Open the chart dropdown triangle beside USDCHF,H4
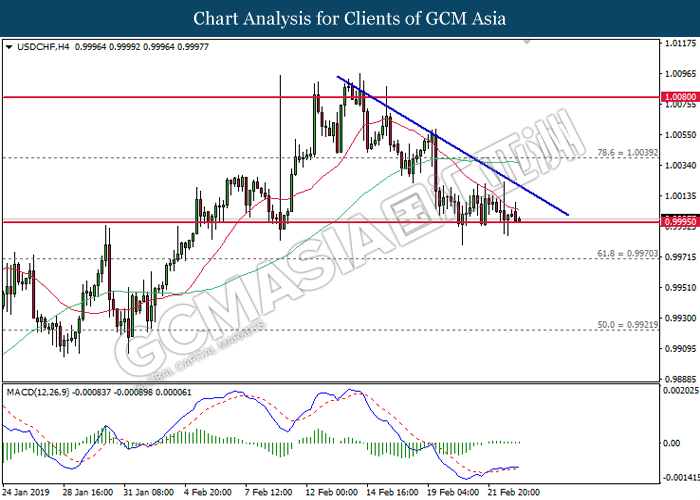 point(9,47)
